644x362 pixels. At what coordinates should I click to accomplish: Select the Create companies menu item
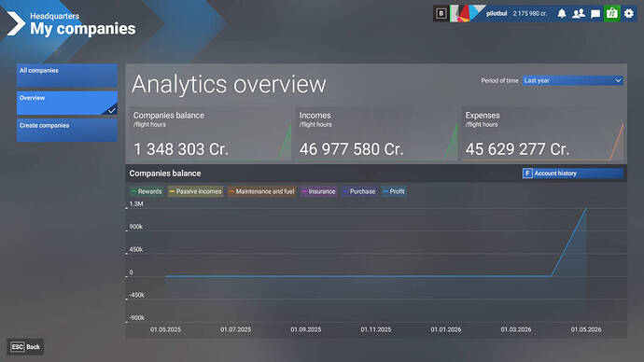coord(67,130)
